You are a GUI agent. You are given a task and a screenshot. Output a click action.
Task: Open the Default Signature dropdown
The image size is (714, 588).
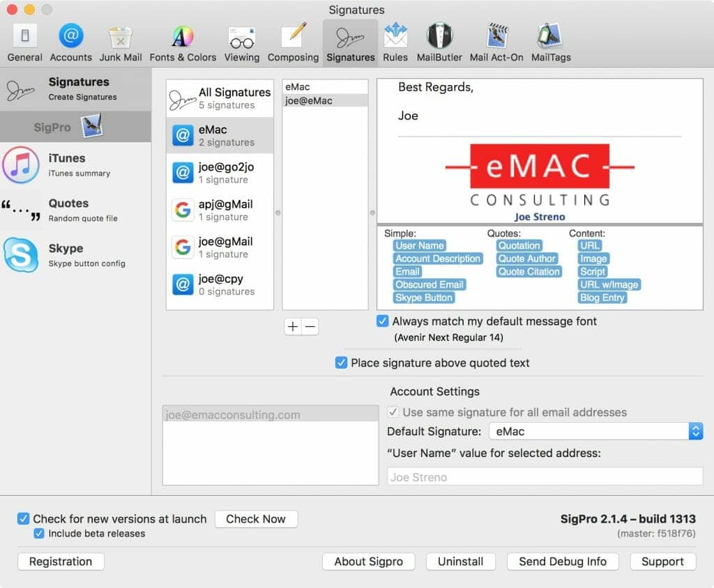point(596,431)
